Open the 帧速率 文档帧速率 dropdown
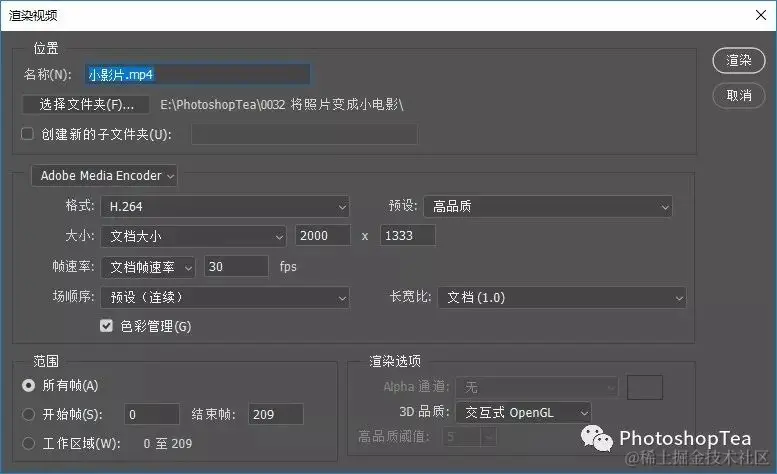The height and width of the screenshot is (474, 777). (148, 267)
